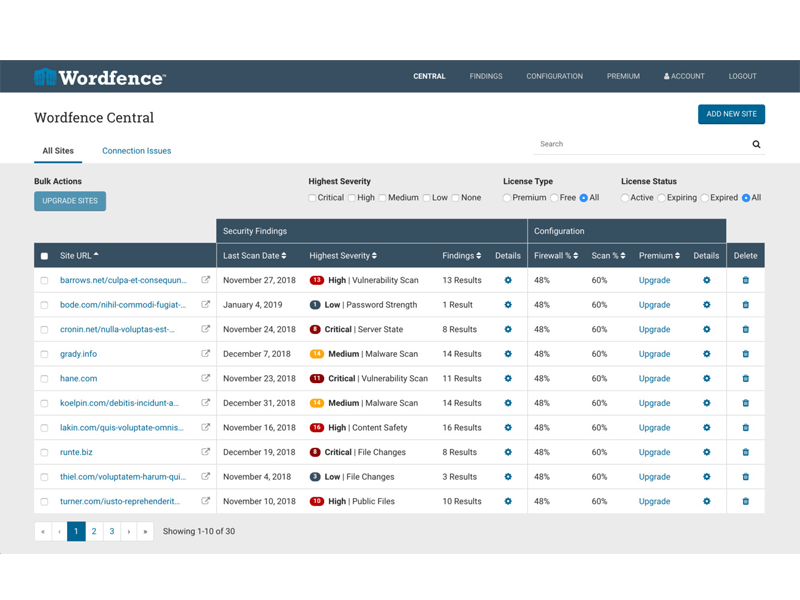Open configuration details gear for barrows.net
Screen dimensions: 800x600
pyautogui.click(x=706, y=280)
